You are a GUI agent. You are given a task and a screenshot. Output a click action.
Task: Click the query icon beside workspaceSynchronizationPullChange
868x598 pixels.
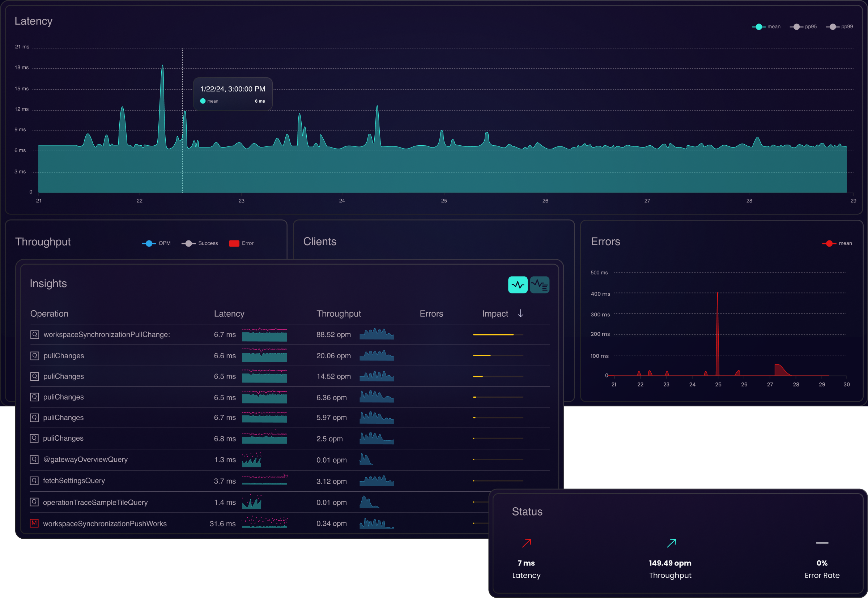click(34, 334)
